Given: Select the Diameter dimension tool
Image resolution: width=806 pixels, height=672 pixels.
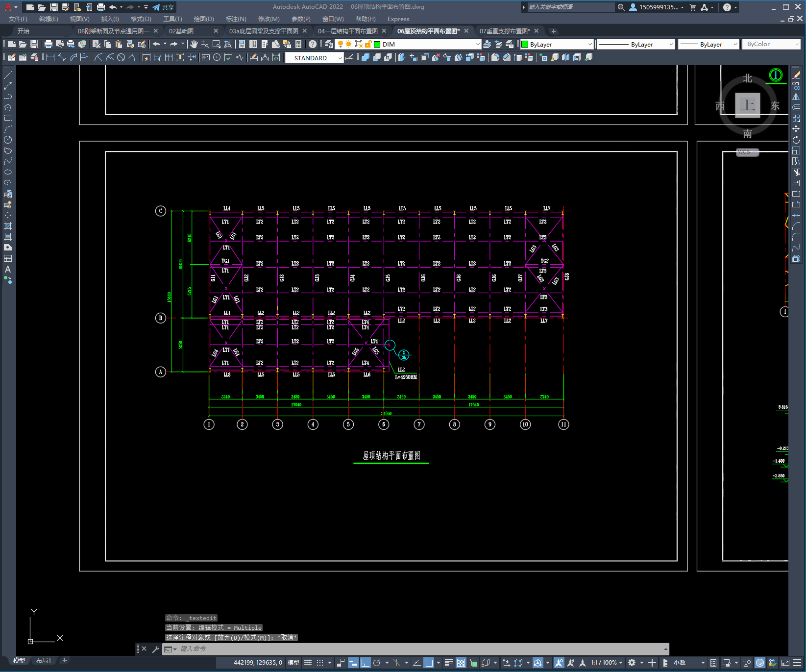Looking at the screenshot, I should tap(121, 57).
